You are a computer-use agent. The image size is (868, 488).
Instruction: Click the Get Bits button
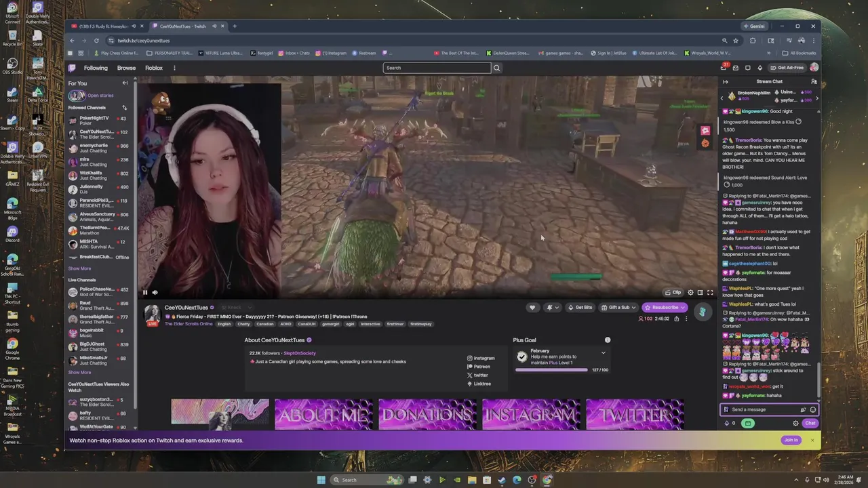[580, 307]
